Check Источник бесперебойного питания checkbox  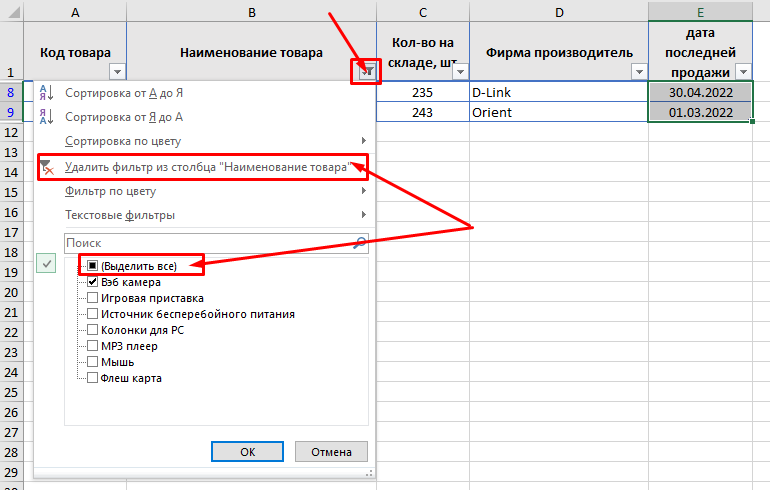click(x=92, y=314)
